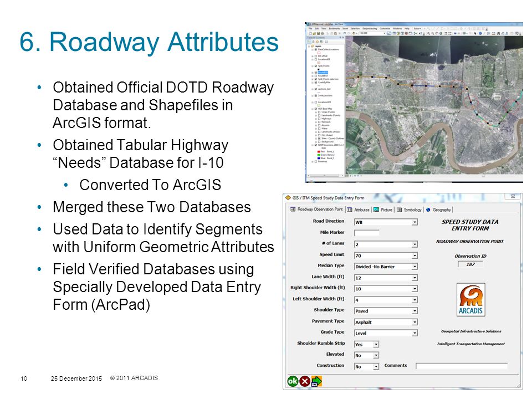Open the Road Direction dropdown
Image resolution: width=532 pixels, height=399 pixels.
(x=415, y=222)
